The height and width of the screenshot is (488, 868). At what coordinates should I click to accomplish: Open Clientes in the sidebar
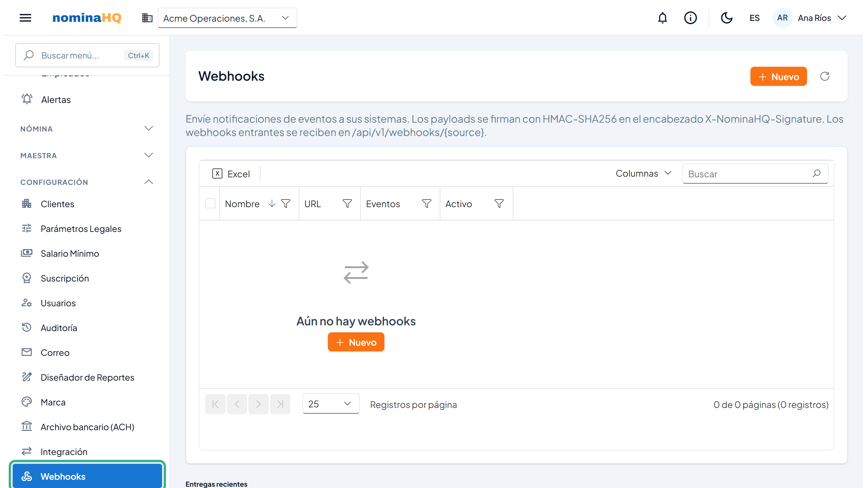point(87,204)
